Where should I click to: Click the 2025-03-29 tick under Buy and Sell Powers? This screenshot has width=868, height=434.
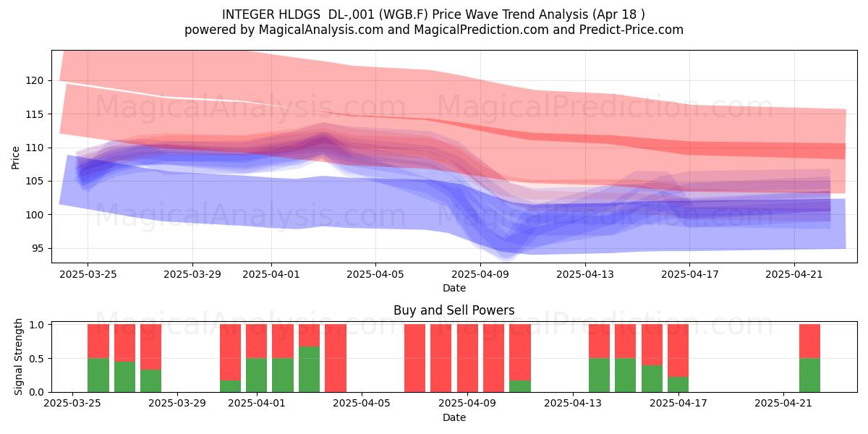coord(178,404)
